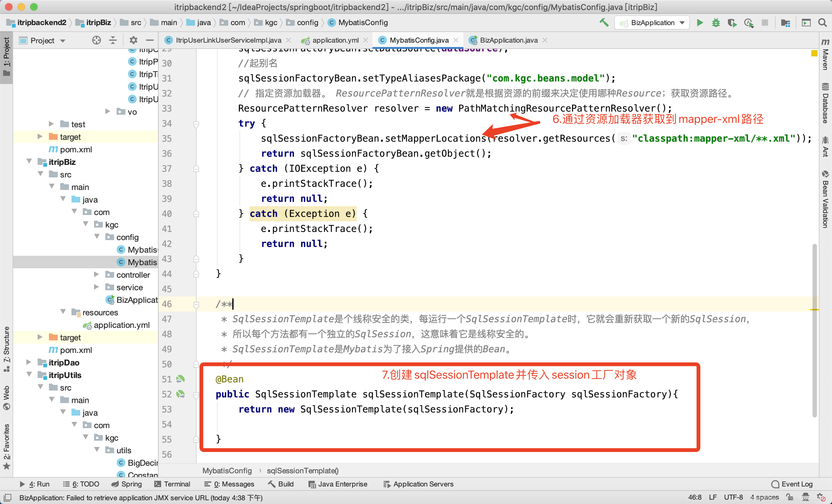Open the BizApplication run configuration dropdown

[x=652, y=23]
